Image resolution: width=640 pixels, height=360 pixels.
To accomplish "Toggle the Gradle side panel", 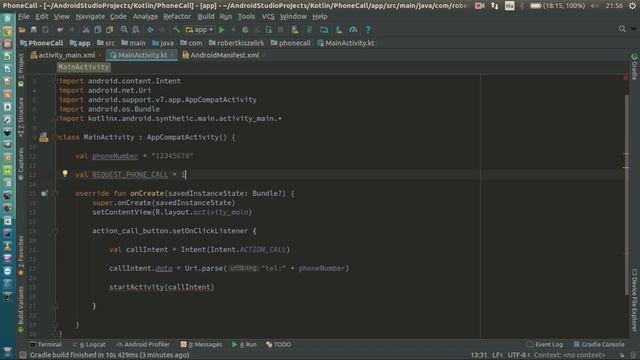I will [634, 66].
